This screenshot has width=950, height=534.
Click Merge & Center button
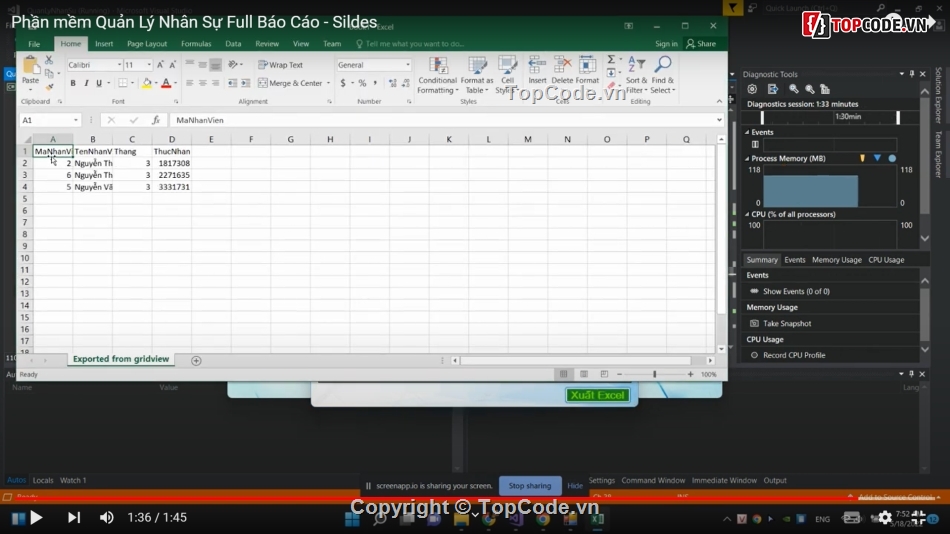pos(291,83)
